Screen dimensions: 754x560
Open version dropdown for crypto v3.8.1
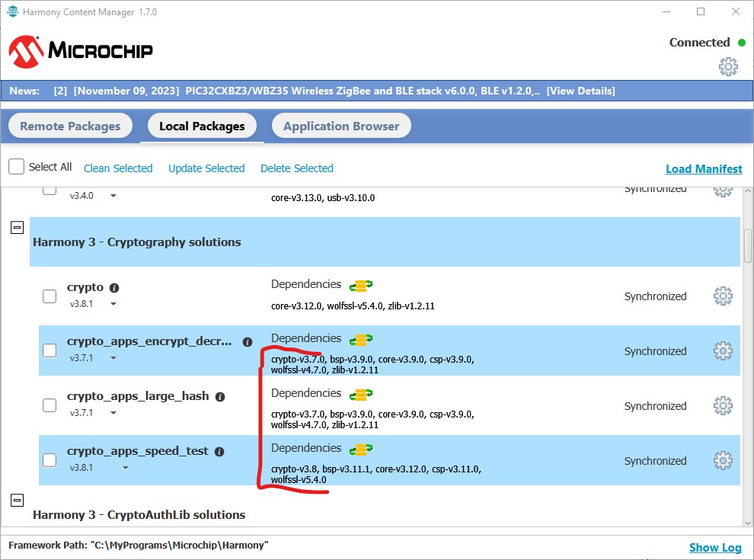[x=113, y=304]
